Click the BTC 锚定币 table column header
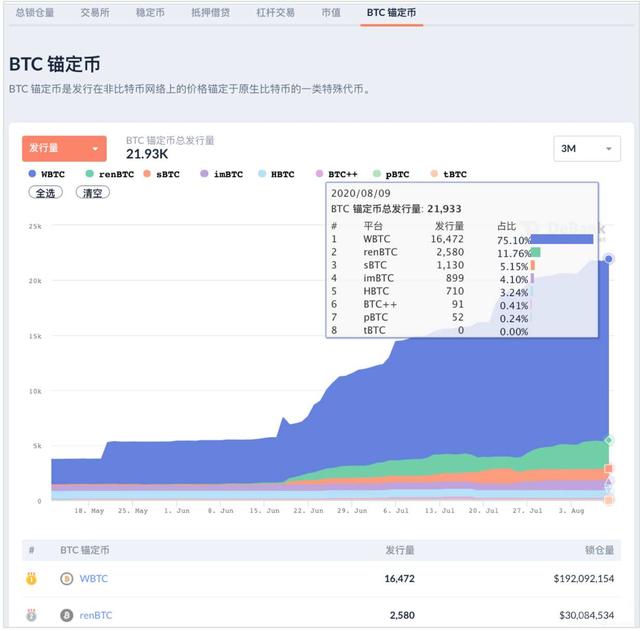 (85, 550)
